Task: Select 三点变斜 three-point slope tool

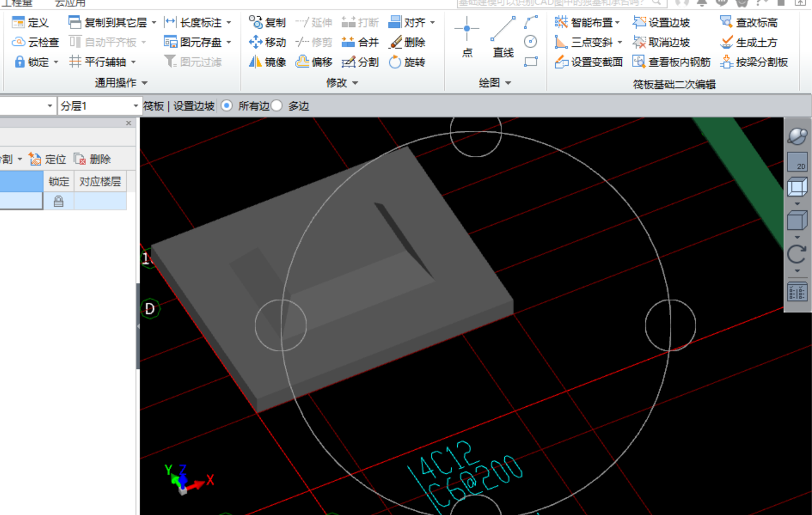Action: (x=583, y=42)
